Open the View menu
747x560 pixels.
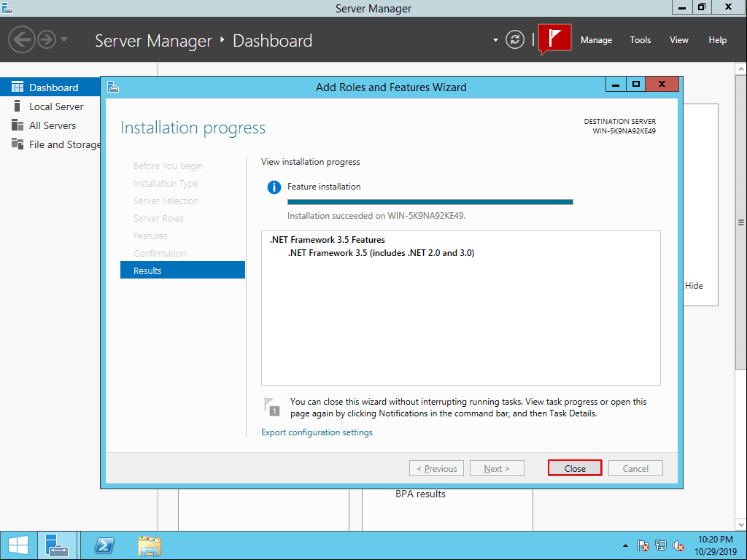click(678, 40)
